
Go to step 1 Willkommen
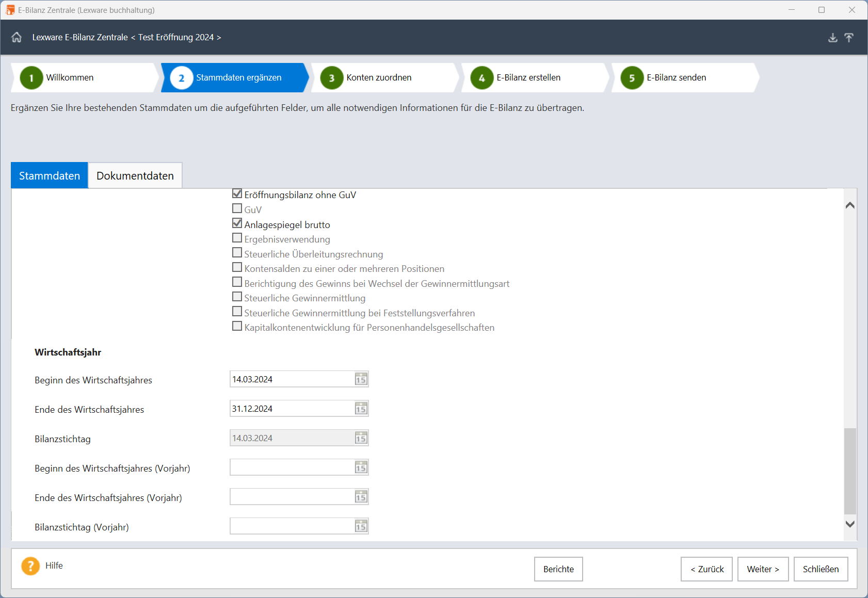(x=85, y=77)
